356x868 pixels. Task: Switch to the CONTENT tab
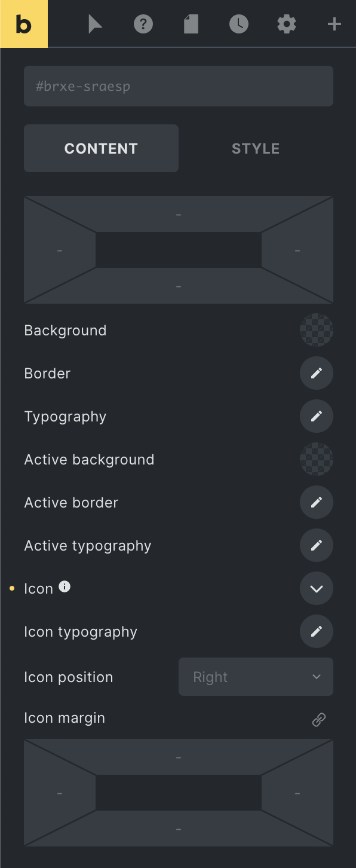(x=101, y=148)
